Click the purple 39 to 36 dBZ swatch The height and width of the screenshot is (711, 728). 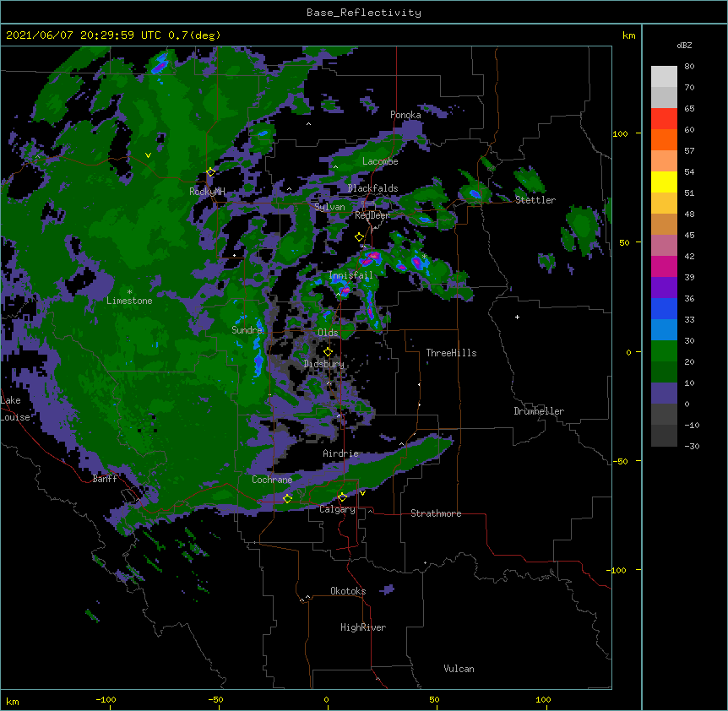pos(664,287)
